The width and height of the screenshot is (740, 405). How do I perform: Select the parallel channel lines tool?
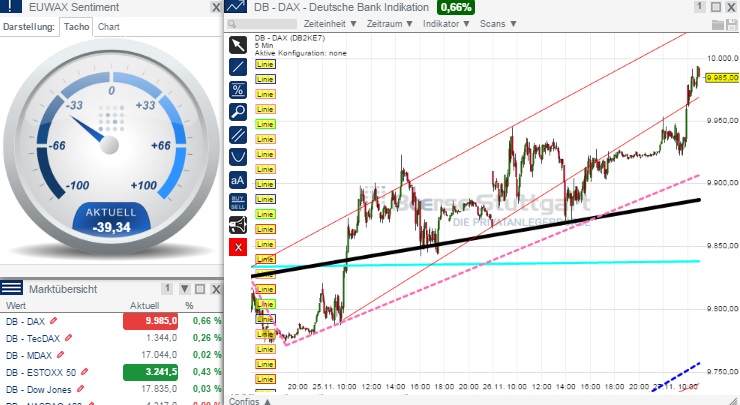tap(238, 135)
